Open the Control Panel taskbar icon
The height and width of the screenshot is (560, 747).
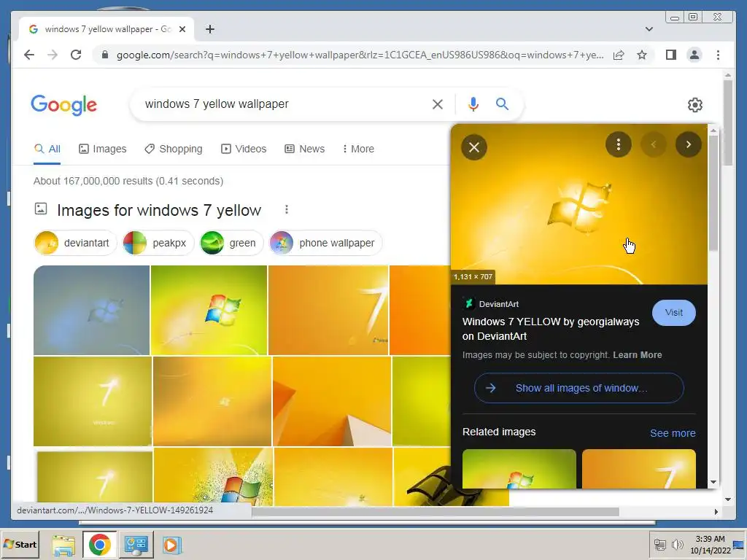pos(136,545)
